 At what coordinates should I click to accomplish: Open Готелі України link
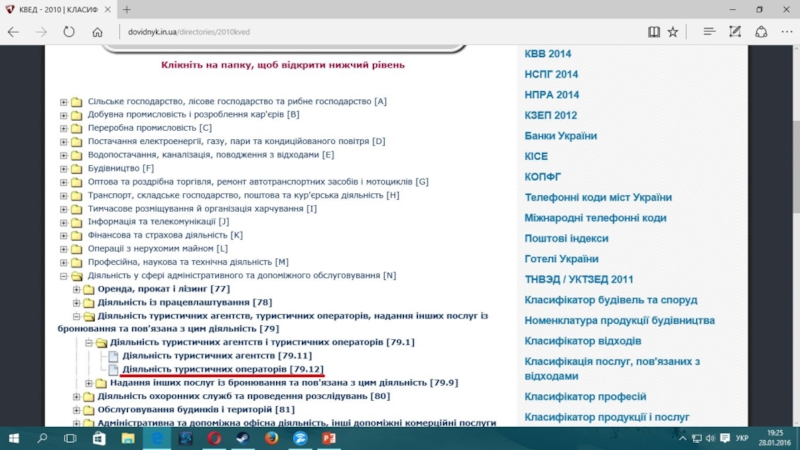(x=561, y=259)
